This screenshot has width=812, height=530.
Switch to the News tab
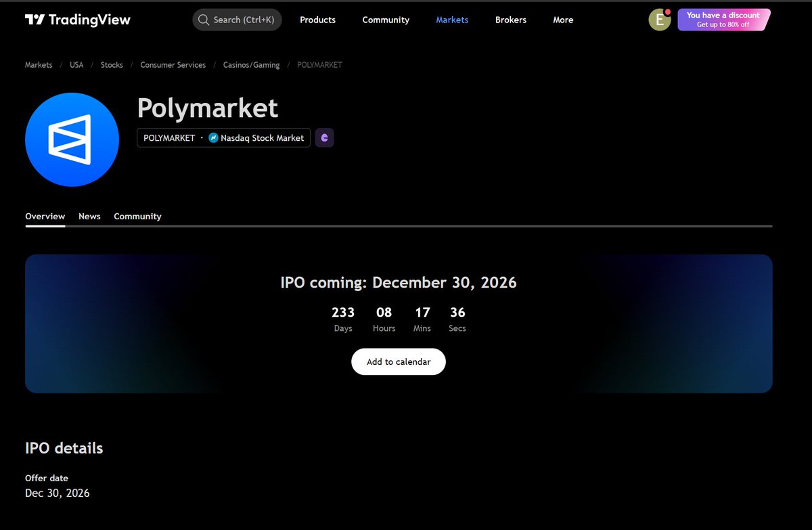pos(89,217)
